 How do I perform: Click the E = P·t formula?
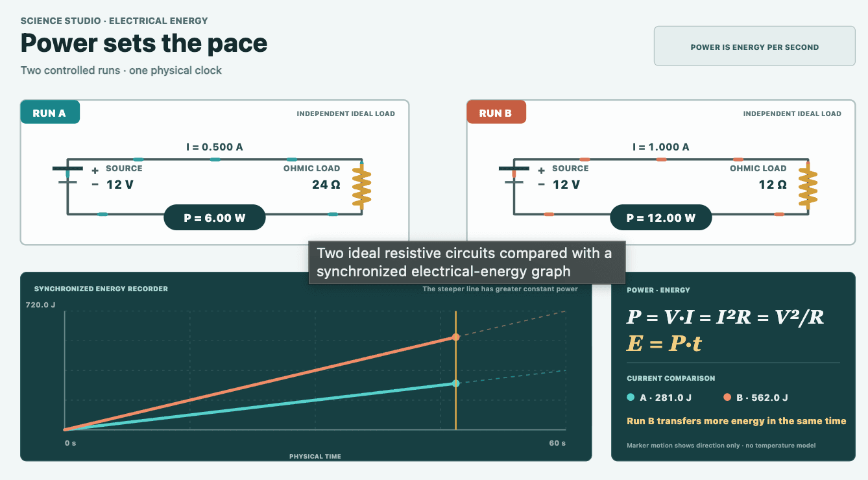(664, 343)
